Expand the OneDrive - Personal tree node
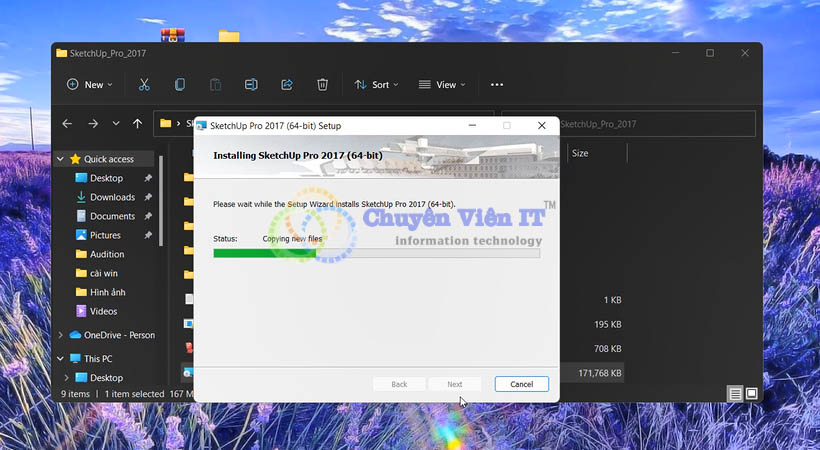 click(61, 335)
